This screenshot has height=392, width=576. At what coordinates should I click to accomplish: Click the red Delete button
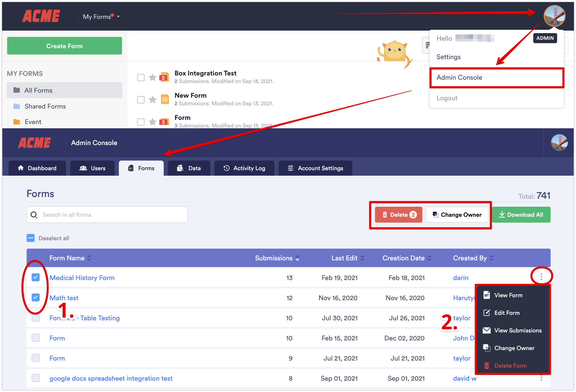(x=399, y=215)
